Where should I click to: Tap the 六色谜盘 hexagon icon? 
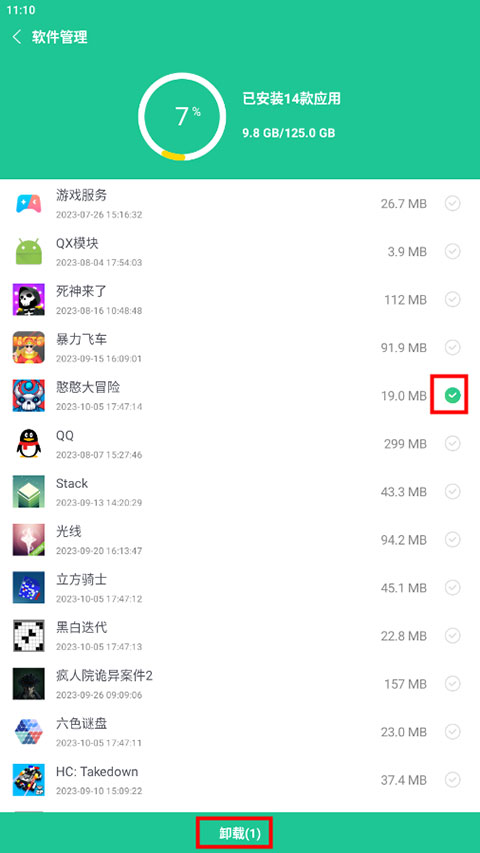pos(28,731)
